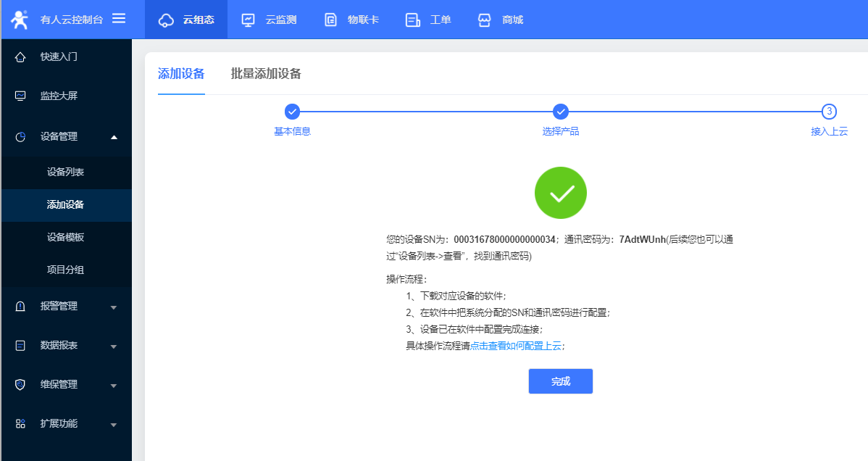This screenshot has width=868, height=461.
Task: Collapse the 设备管理 menu arrow
Action: (x=114, y=137)
